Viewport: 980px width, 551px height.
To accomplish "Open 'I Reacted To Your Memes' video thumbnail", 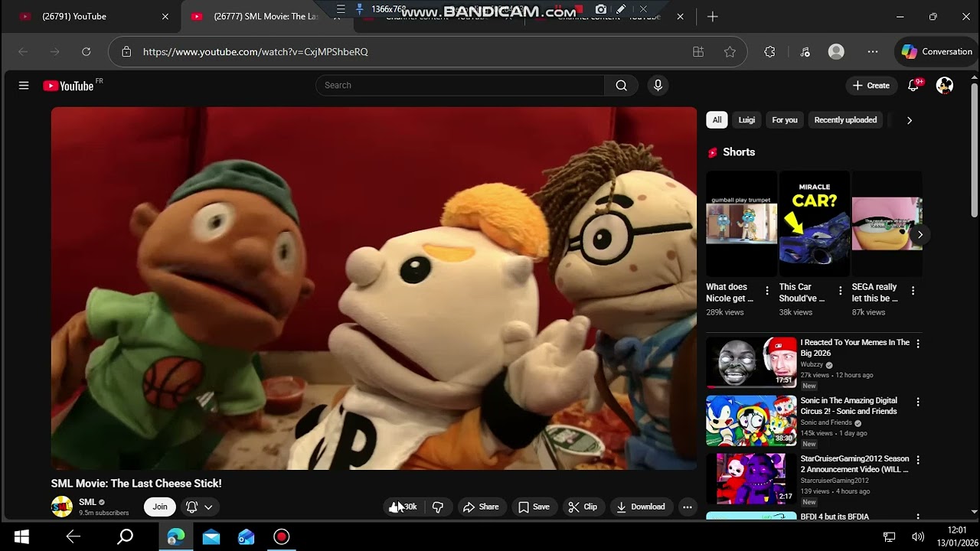I will pyautogui.click(x=751, y=362).
